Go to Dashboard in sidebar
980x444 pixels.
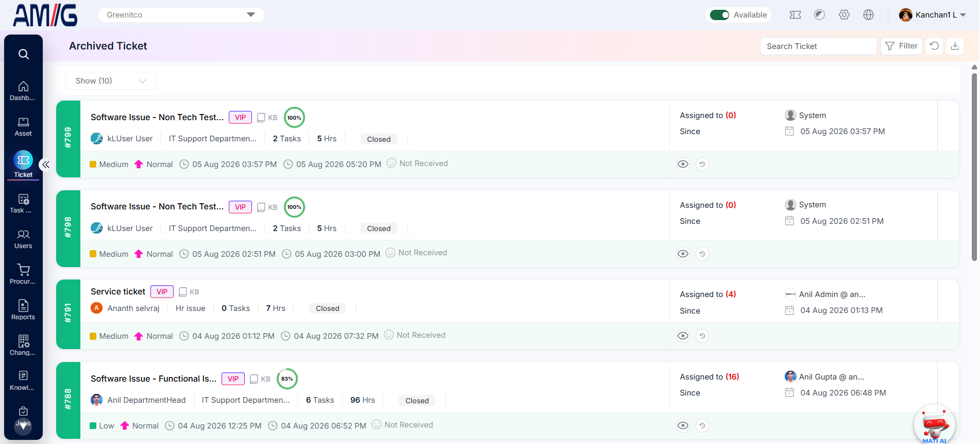click(x=23, y=91)
